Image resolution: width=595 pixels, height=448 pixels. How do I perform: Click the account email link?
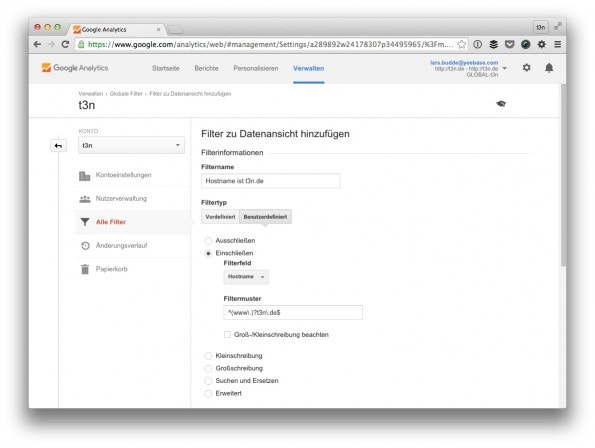point(464,62)
